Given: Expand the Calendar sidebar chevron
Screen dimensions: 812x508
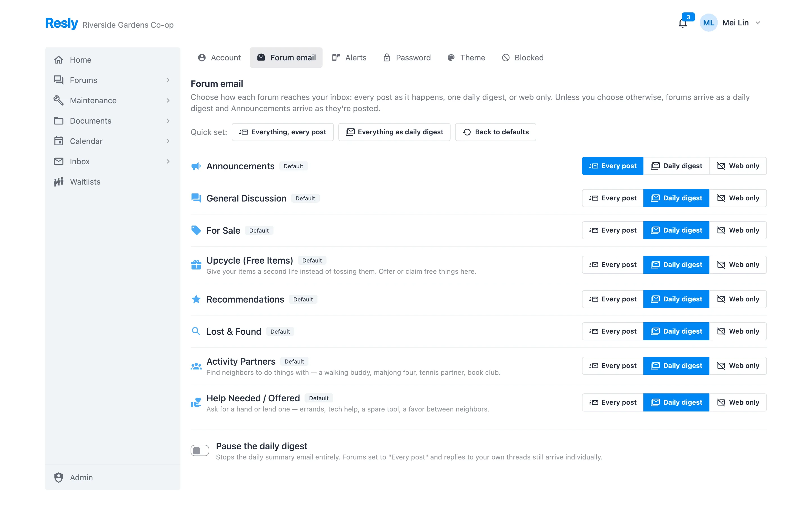Looking at the screenshot, I should 168,141.
